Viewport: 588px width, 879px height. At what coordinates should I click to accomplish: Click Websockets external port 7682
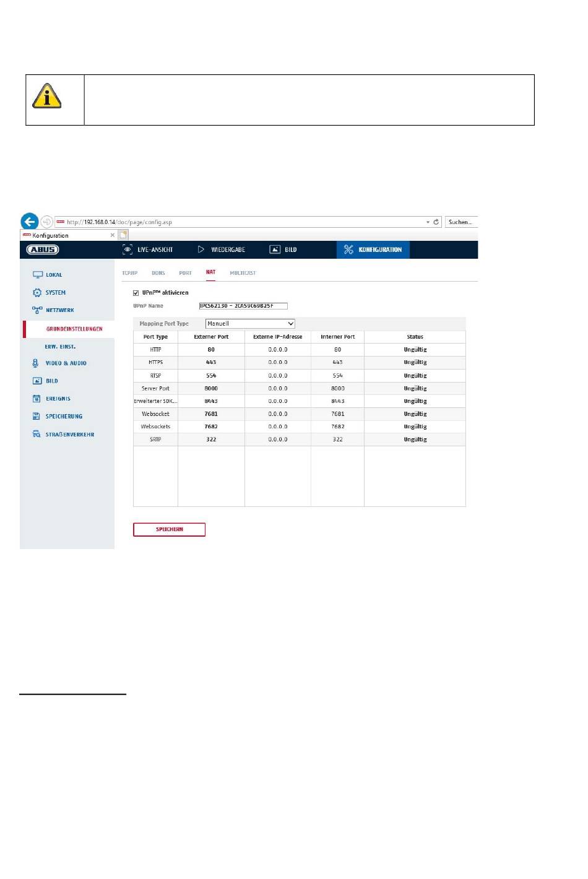pos(211,427)
